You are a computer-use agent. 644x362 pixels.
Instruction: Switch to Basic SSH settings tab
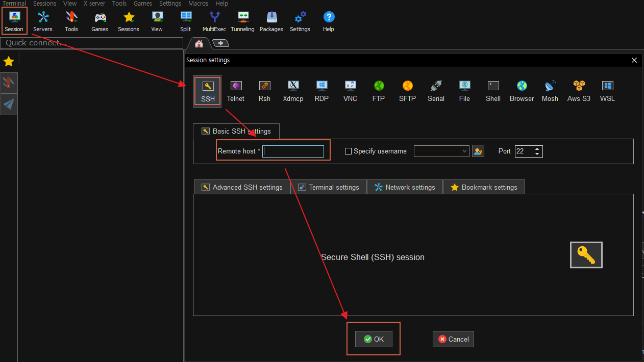click(236, 131)
